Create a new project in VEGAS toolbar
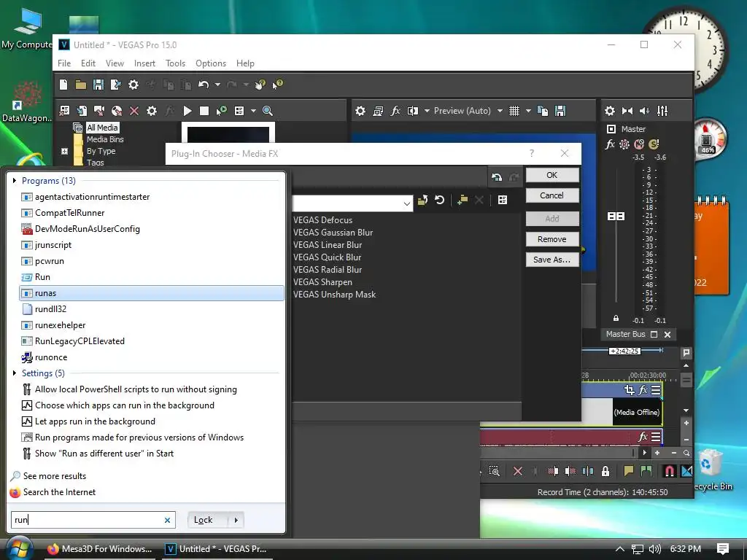The image size is (747, 560). click(x=63, y=85)
